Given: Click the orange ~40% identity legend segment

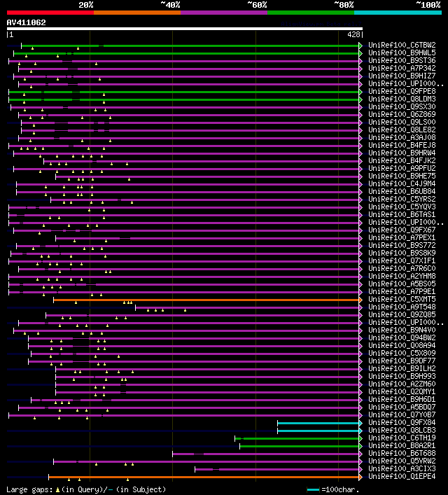Looking at the screenshot, I should [137, 13].
